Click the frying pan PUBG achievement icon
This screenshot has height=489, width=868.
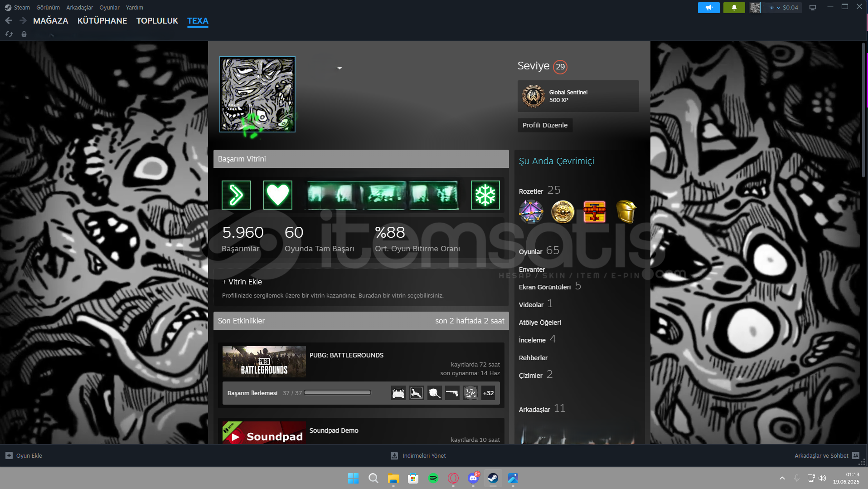tap(434, 393)
